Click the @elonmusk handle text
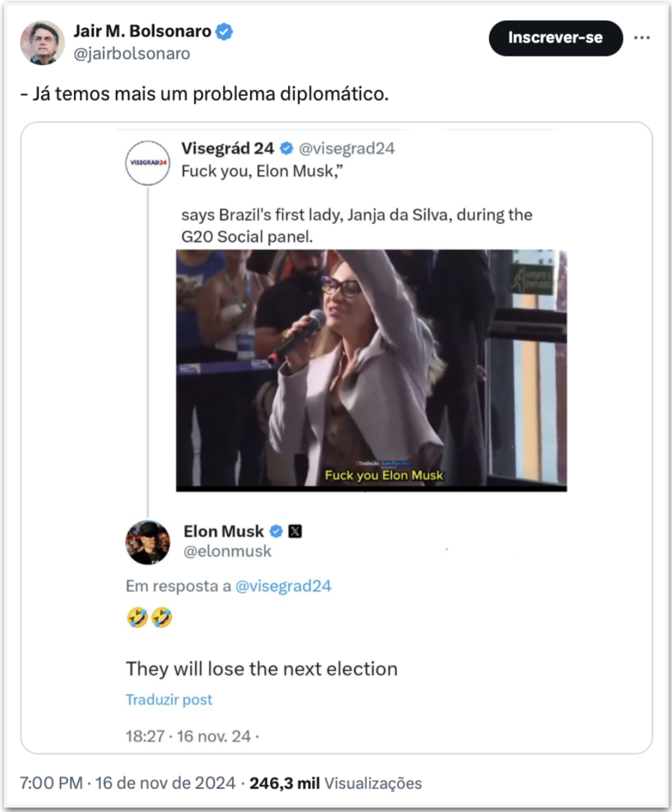Screen dimensions: 672x812 (227, 551)
